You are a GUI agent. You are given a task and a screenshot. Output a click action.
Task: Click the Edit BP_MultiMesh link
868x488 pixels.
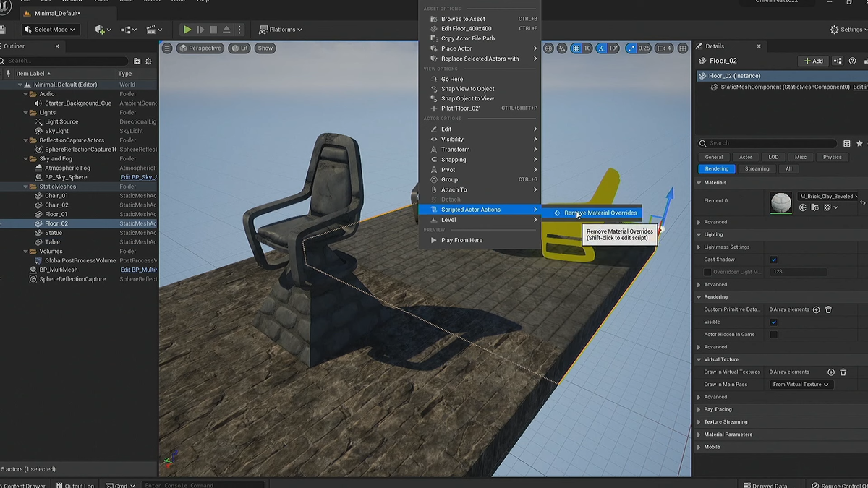point(138,270)
